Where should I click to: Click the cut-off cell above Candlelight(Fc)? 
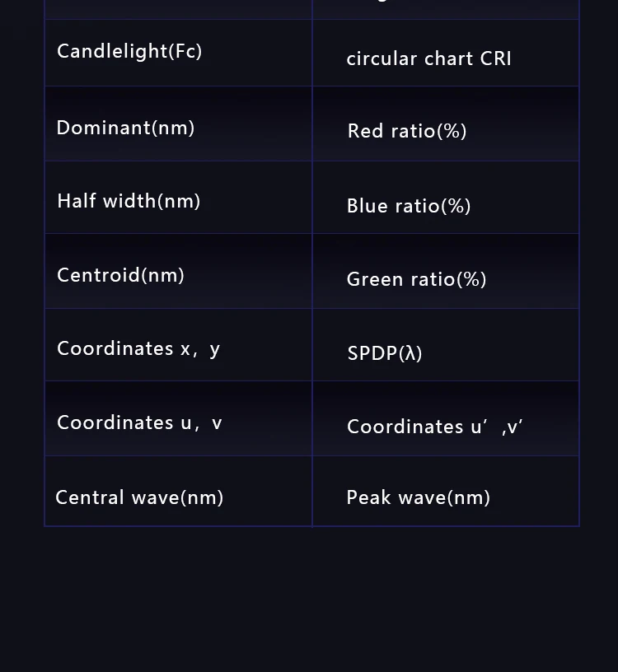coord(178,8)
